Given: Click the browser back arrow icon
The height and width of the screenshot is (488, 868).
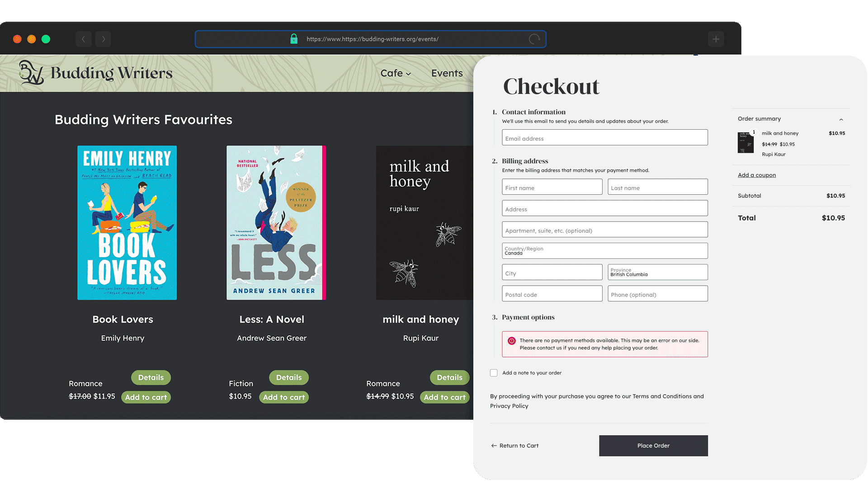Looking at the screenshot, I should [84, 39].
